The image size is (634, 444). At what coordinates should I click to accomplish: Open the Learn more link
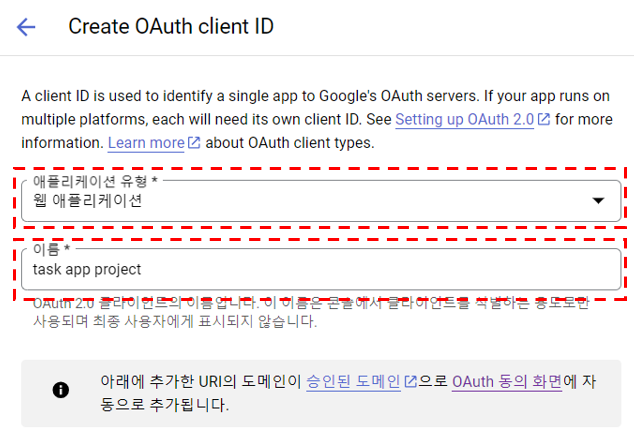[146, 143]
